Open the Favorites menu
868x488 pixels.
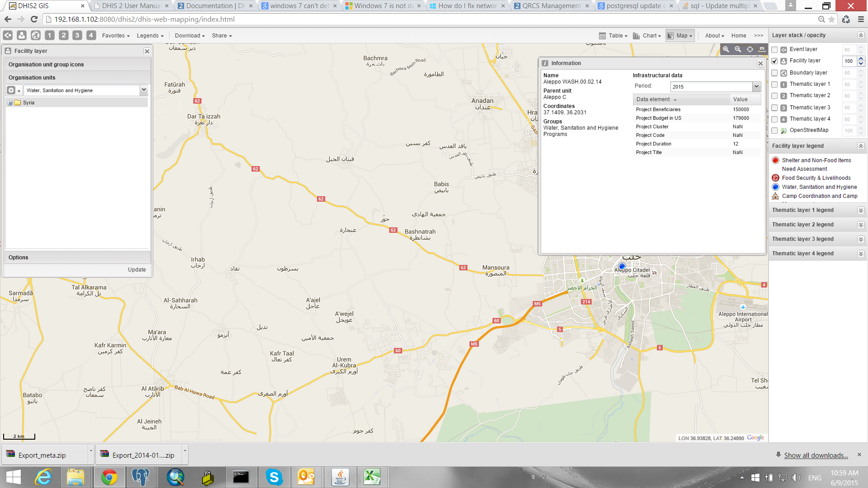click(x=116, y=36)
